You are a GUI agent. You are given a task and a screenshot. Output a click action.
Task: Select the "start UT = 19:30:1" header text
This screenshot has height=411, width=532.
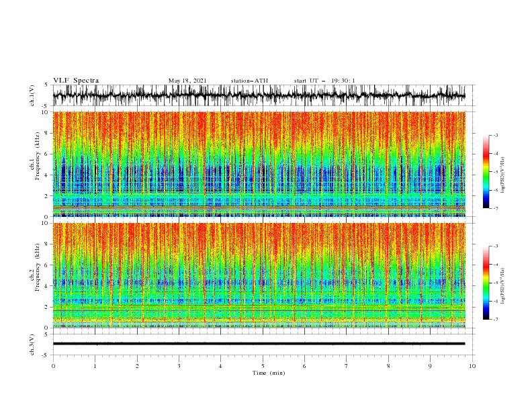pyautogui.click(x=324, y=81)
